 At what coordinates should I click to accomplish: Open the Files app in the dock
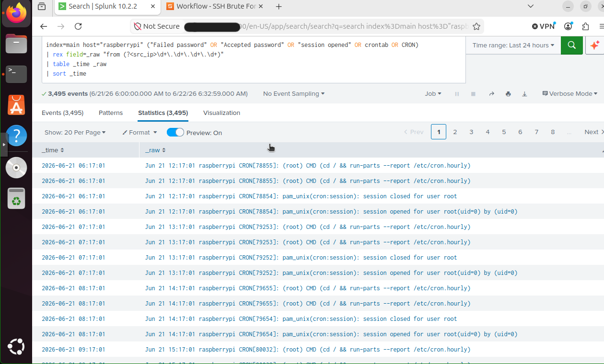pyautogui.click(x=16, y=44)
